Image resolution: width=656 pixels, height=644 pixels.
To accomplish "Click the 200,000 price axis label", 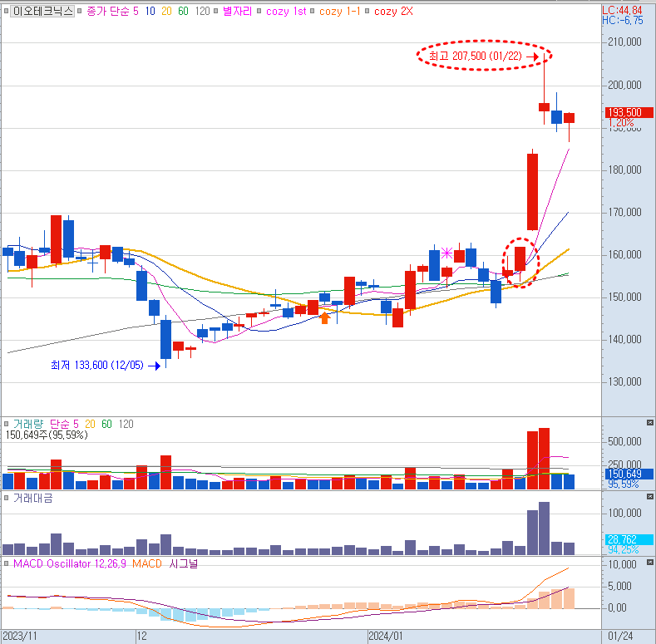I will [x=624, y=86].
